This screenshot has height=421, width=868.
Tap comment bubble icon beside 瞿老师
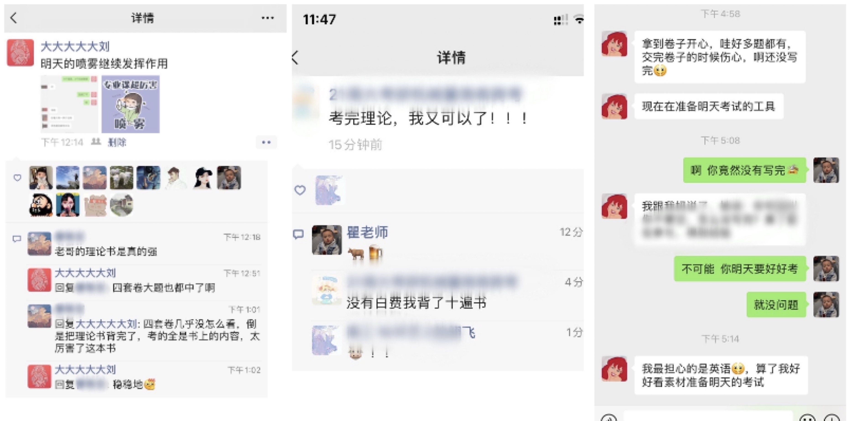[298, 234]
